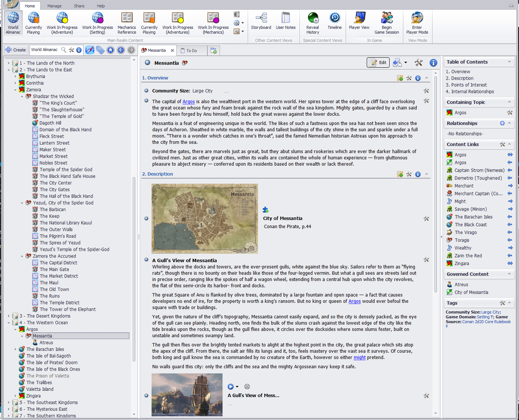
Task: Follow the Argos link in overview text
Action: coord(189,102)
